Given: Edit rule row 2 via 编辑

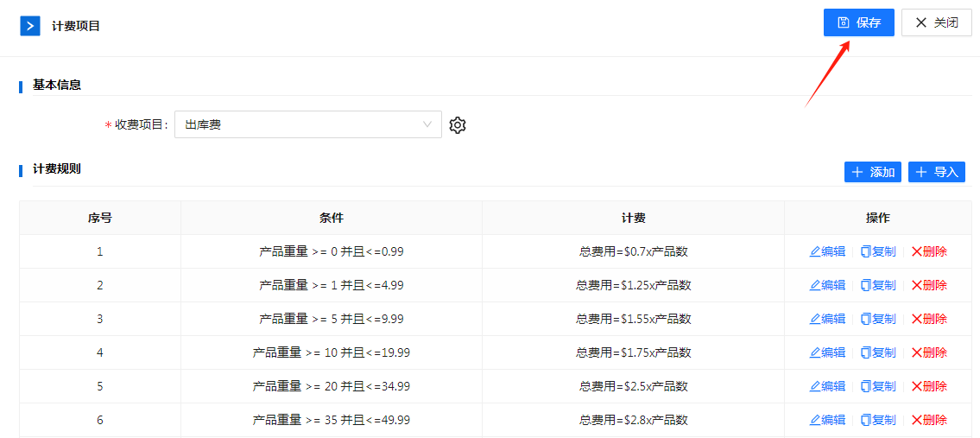Looking at the screenshot, I should [827, 285].
